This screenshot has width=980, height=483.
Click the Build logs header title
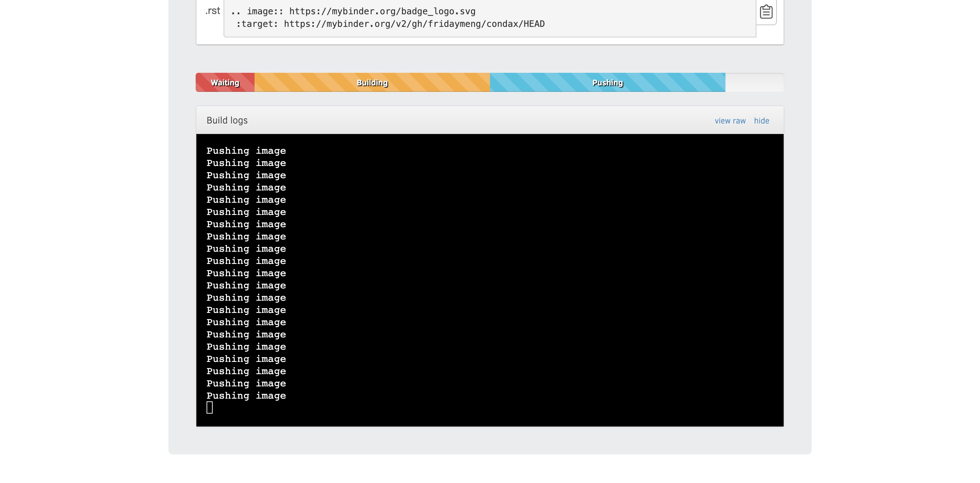[x=227, y=120]
